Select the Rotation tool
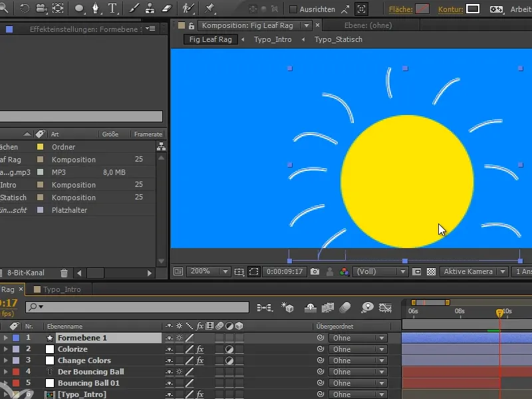The height and width of the screenshot is (399, 532). click(25, 8)
